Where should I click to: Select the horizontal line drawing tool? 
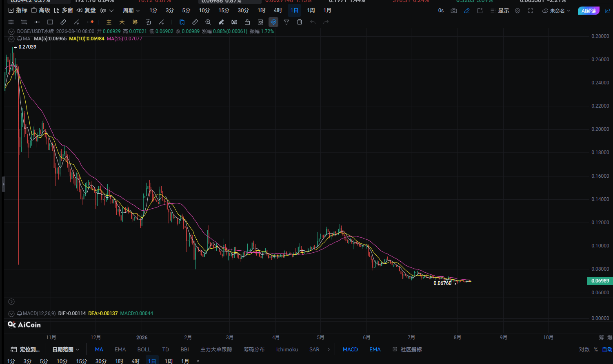37,22
